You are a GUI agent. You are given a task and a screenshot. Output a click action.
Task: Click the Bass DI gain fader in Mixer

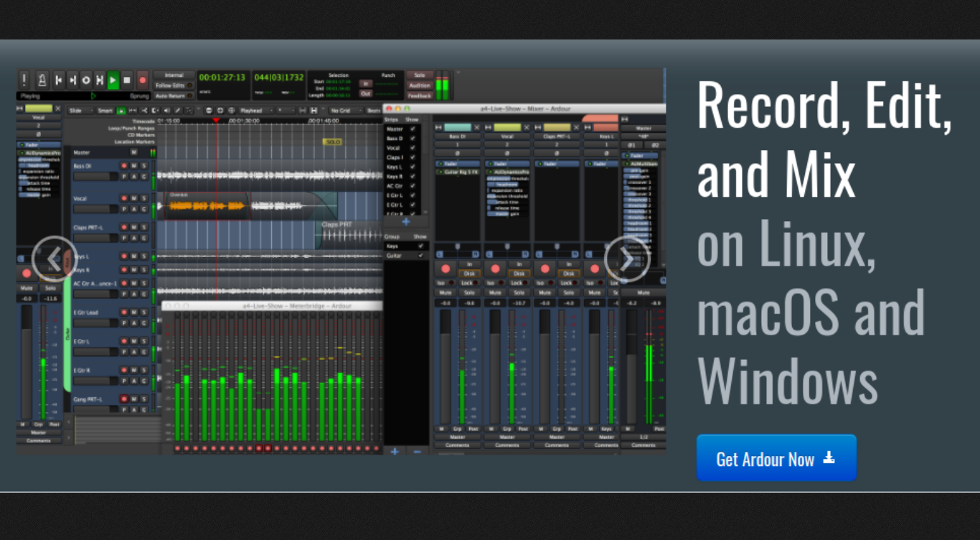(446, 366)
